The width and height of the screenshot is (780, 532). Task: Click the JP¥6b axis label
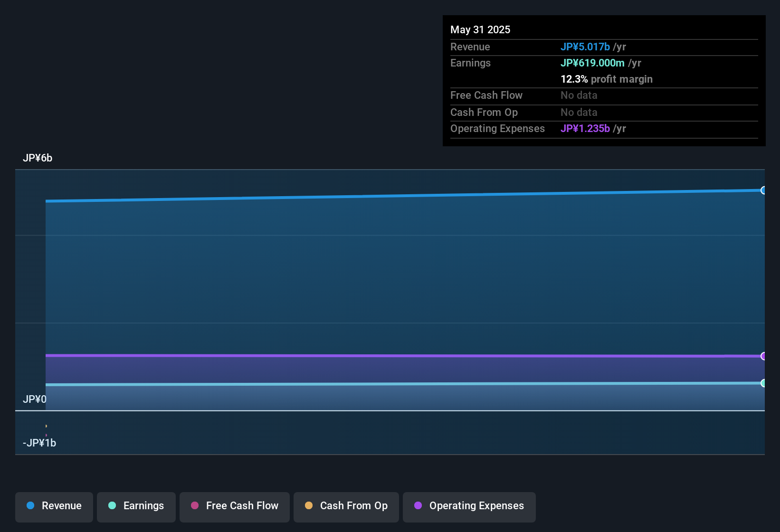[38, 158]
